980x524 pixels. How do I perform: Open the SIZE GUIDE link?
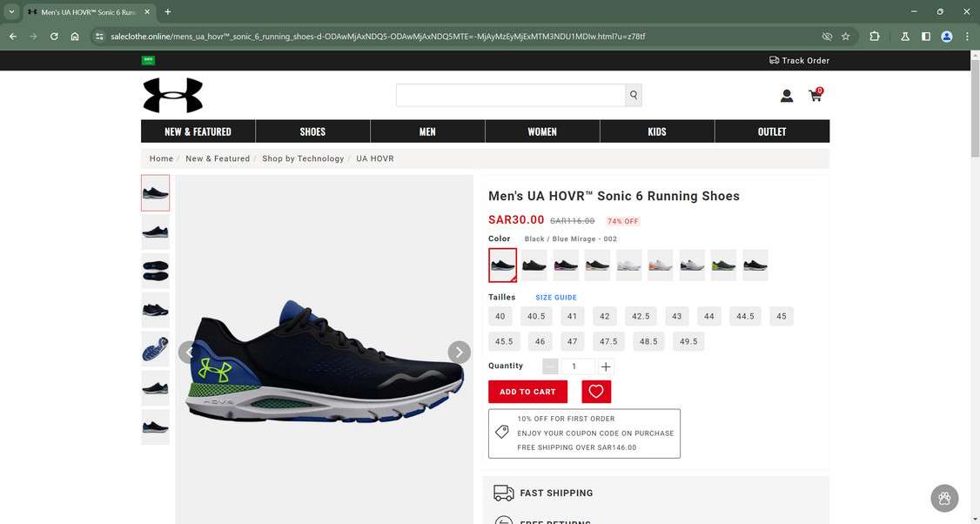tap(556, 298)
